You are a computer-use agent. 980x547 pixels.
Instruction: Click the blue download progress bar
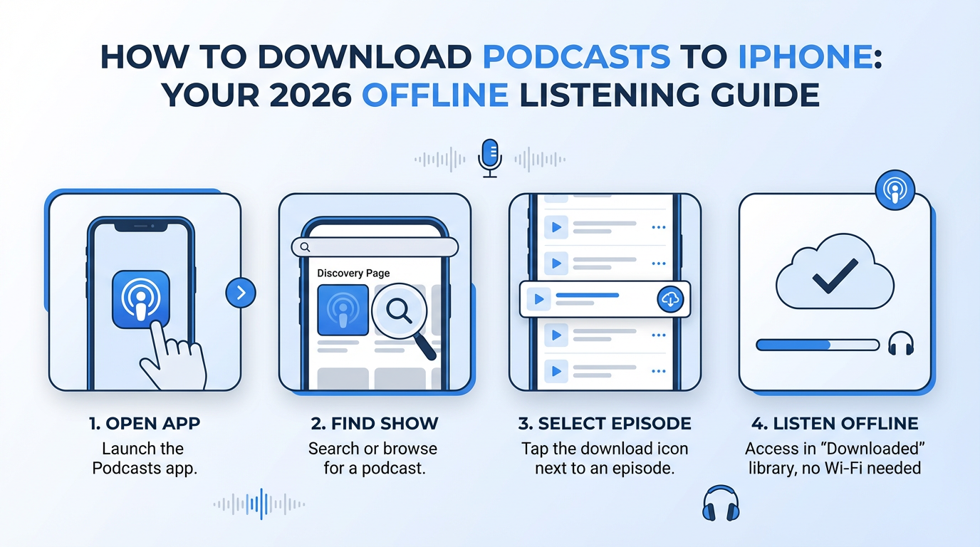click(x=817, y=345)
